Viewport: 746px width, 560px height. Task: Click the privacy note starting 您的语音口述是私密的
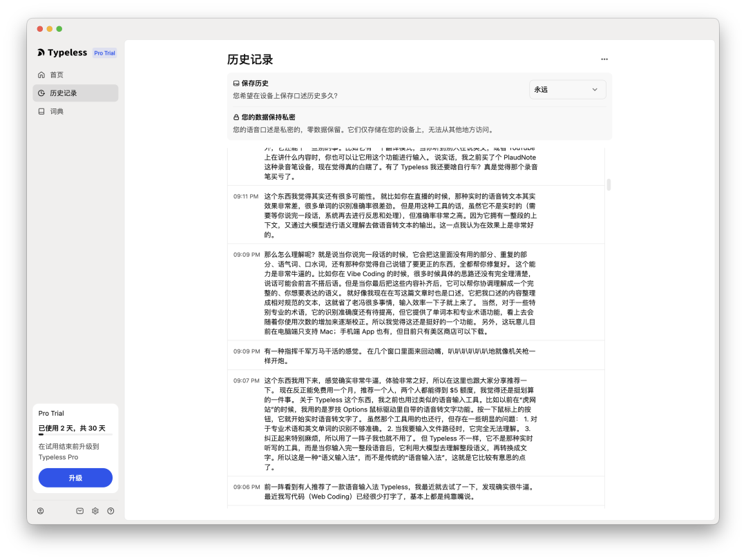click(364, 129)
